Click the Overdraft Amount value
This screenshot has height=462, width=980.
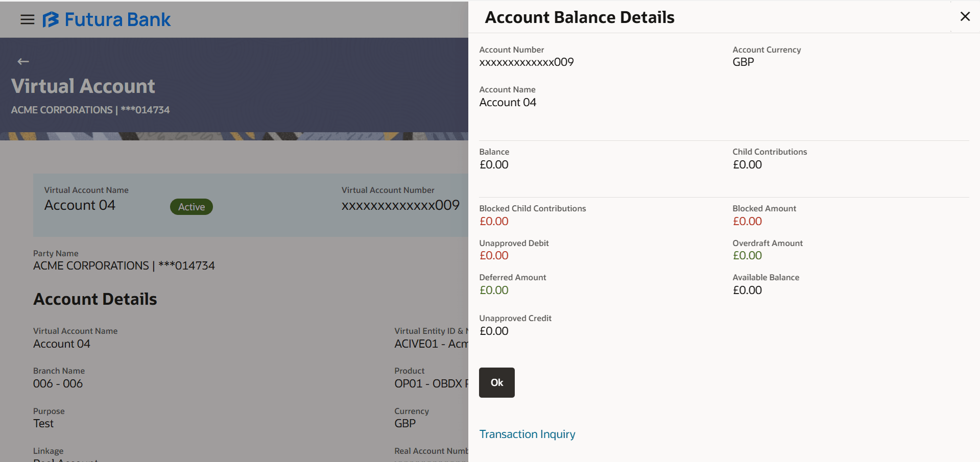click(747, 256)
